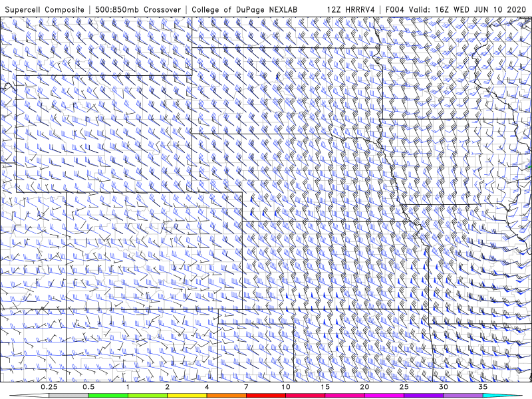Click the legend value '7'
This screenshot has height=399, width=532.
[x=246, y=387]
